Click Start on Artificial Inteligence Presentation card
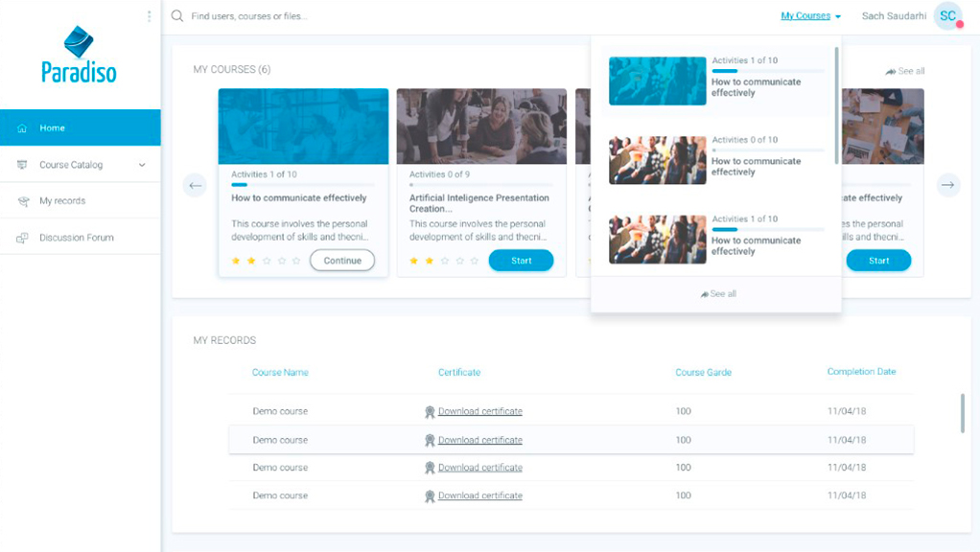 [521, 261]
